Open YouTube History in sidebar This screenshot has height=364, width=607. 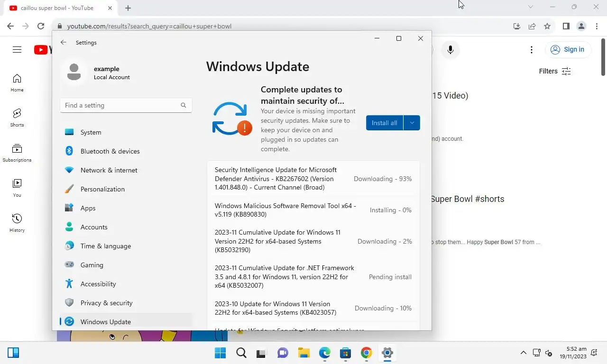[17, 223]
